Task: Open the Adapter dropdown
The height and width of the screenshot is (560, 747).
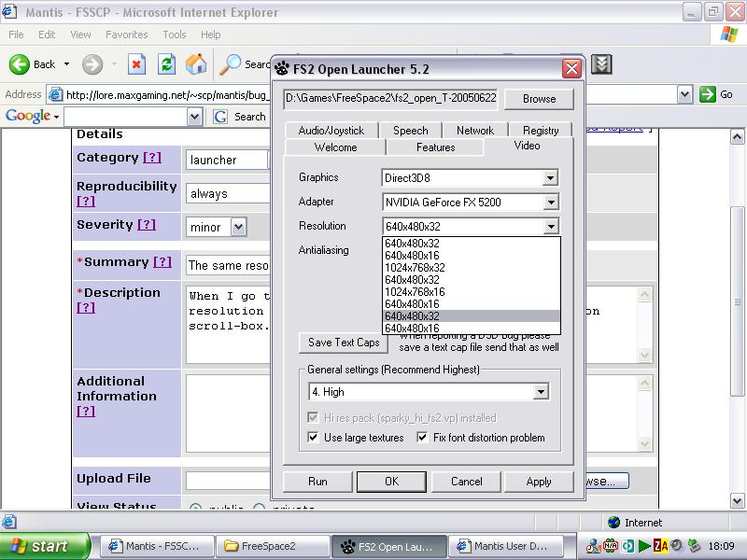Action: click(551, 203)
